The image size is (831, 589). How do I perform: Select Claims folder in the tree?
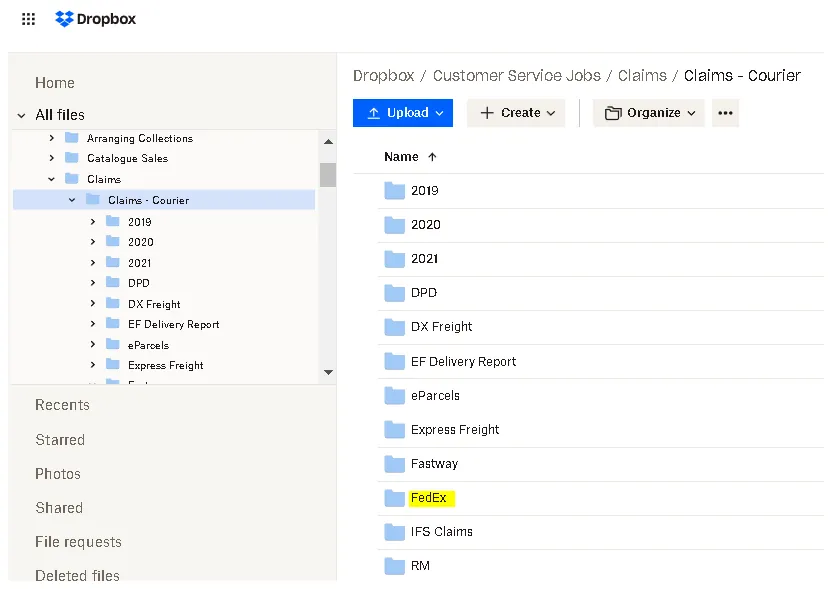104,179
